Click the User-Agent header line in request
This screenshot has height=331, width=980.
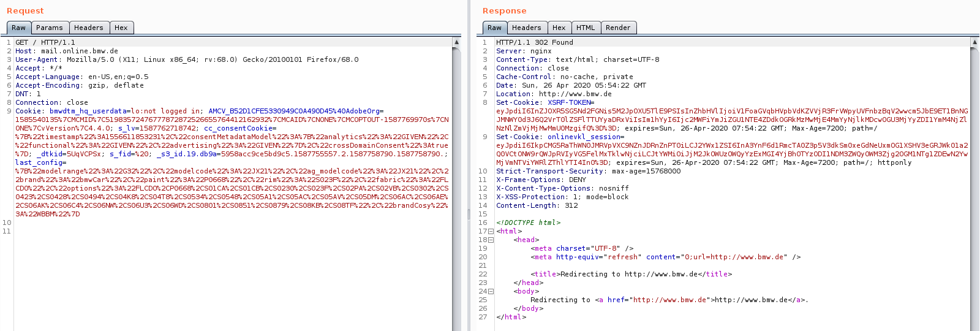point(187,59)
